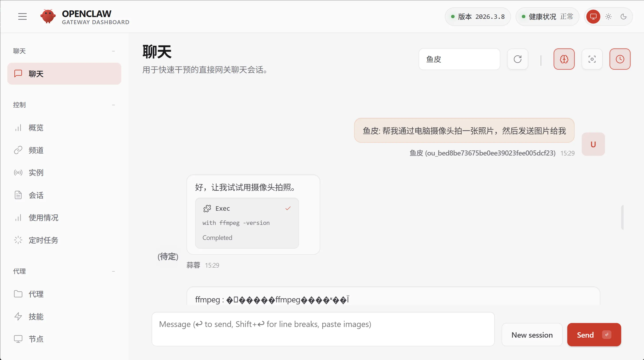Collapse the 控制 sidebar section
This screenshot has width=644, height=360.
click(x=113, y=105)
